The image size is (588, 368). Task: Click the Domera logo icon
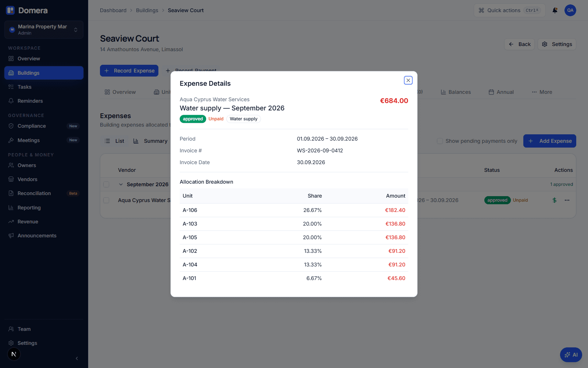[x=10, y=10]
